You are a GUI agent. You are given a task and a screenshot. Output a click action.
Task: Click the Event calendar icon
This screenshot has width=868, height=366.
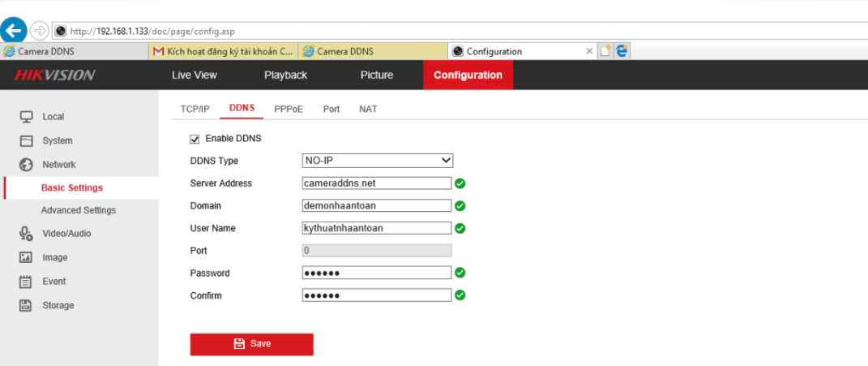[x=26, y=282]
